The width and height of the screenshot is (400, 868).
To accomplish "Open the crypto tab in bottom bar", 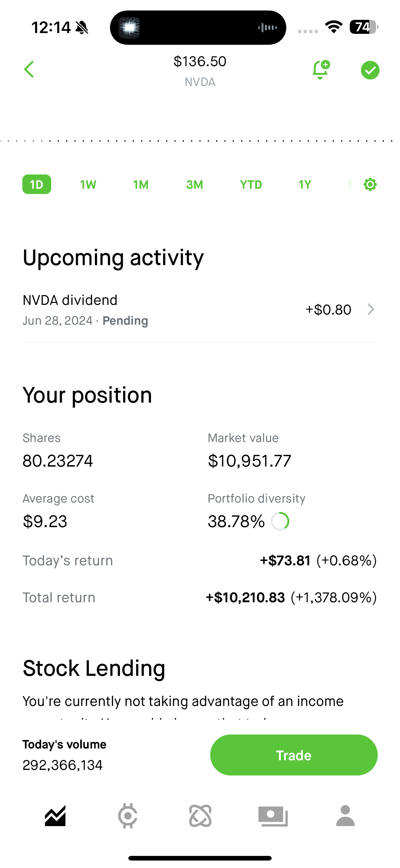I will point(128,816).
